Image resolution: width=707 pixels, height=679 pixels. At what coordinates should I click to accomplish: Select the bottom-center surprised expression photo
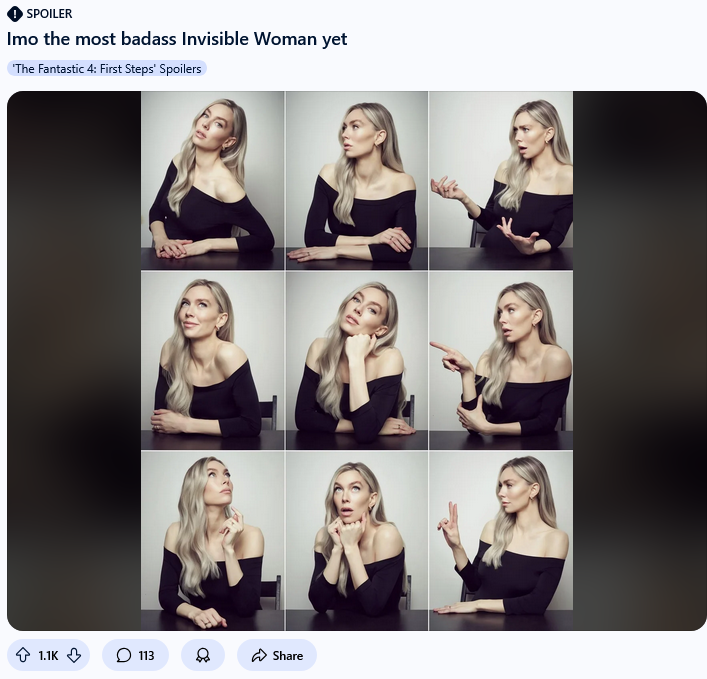pos(357,540)
